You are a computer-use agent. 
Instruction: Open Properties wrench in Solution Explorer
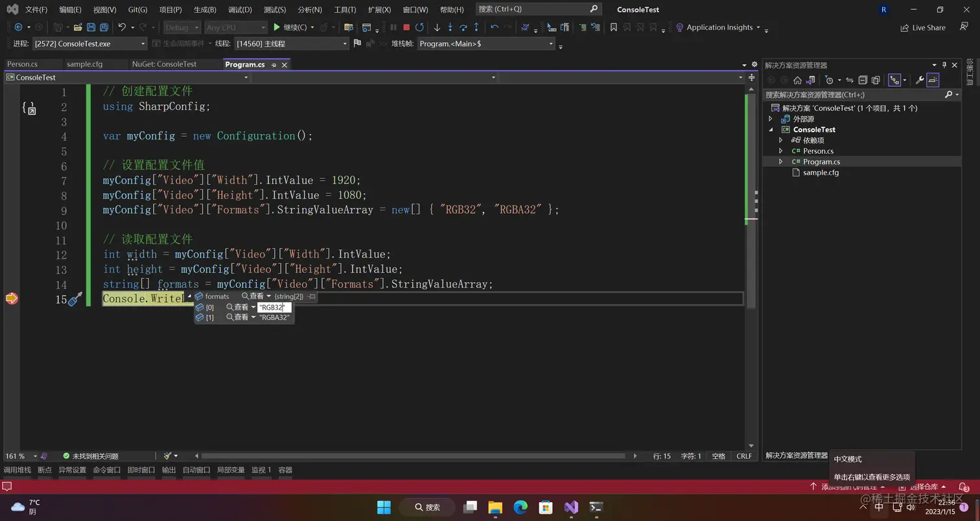(919, 80)
